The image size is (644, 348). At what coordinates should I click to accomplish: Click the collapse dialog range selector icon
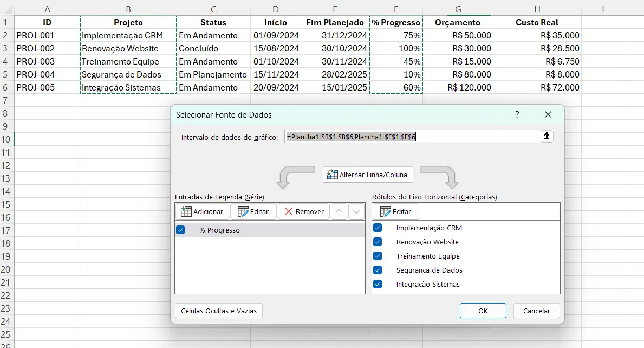click(547, 137)
